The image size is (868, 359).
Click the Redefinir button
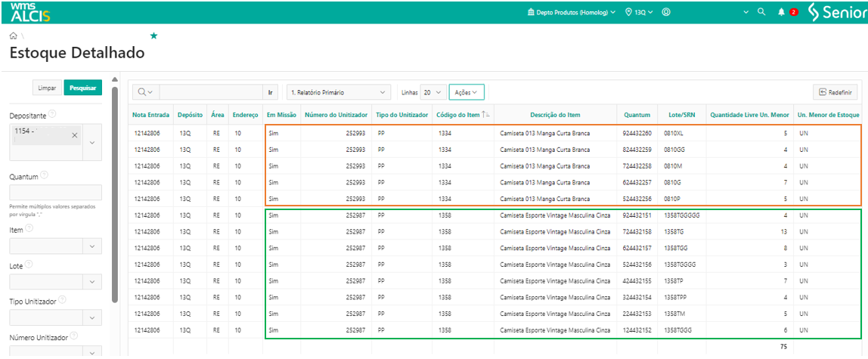tap(835, 92)
